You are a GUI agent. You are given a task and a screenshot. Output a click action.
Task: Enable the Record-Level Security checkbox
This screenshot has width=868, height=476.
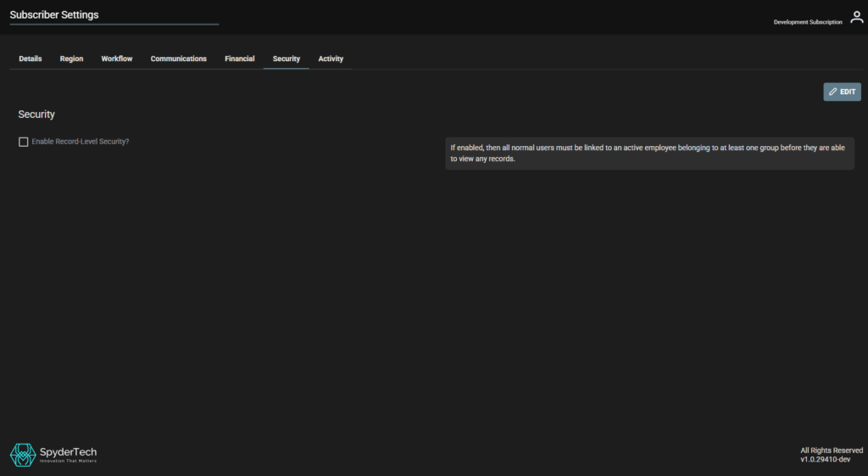pos(24,142)
